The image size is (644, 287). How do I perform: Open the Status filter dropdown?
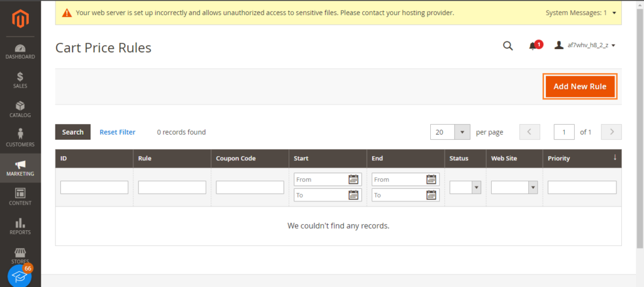[x=465, y=188]
